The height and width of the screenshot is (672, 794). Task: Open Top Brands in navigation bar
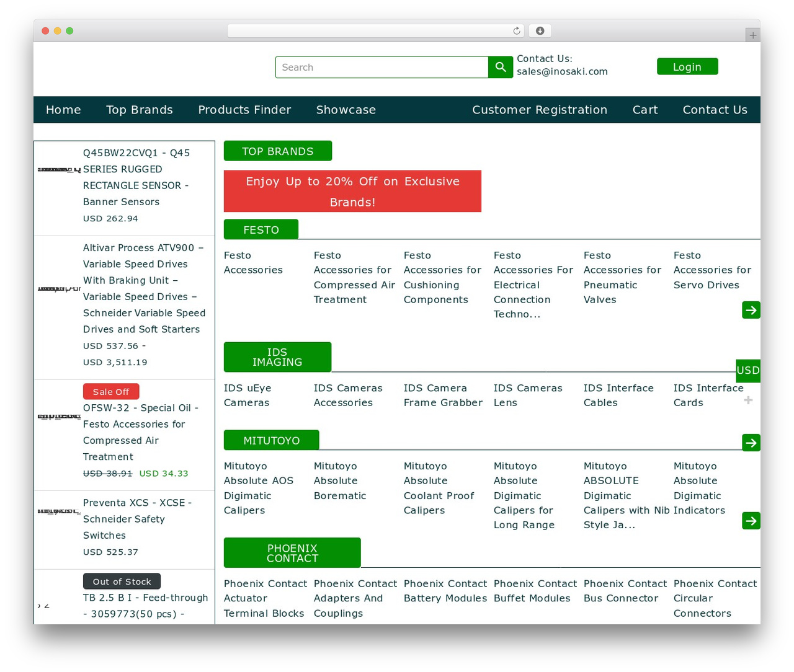140,110
